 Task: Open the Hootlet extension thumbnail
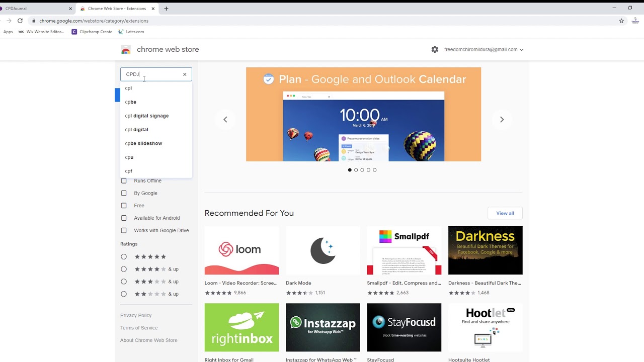(486, 327)
